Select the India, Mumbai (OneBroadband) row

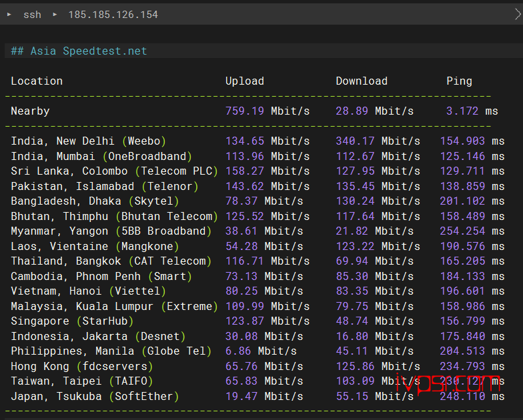(257, 156)
